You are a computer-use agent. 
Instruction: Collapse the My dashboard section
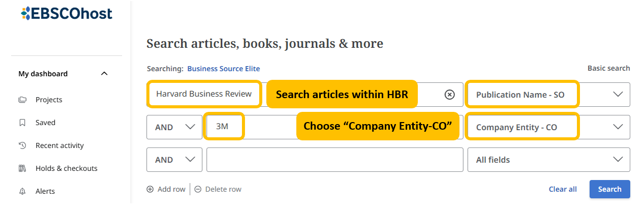(104, 74)
